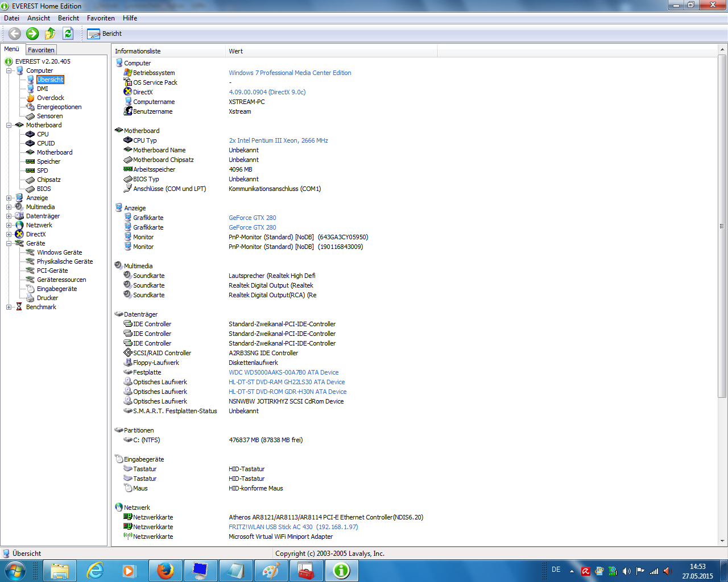Open the Favoriten menu in menu bar
The width and height of the screenshot is (728, 582).
(101, 18)
